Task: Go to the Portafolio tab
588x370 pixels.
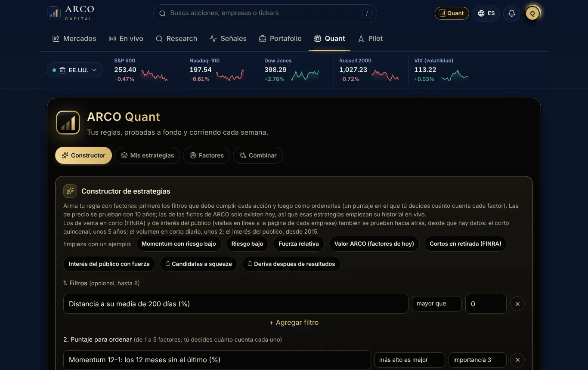Action: pyautogui.click(x=280, y=39)
